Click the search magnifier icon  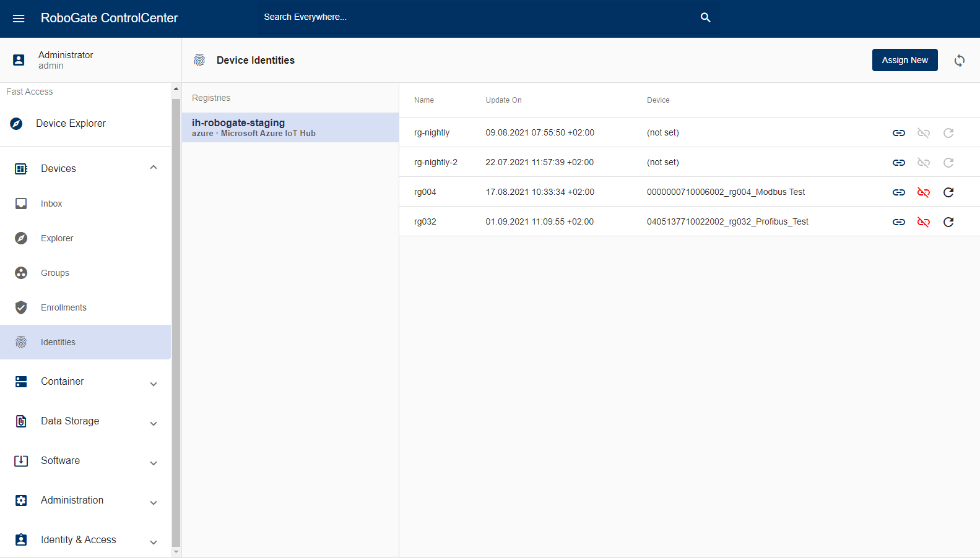click(705, 17)
